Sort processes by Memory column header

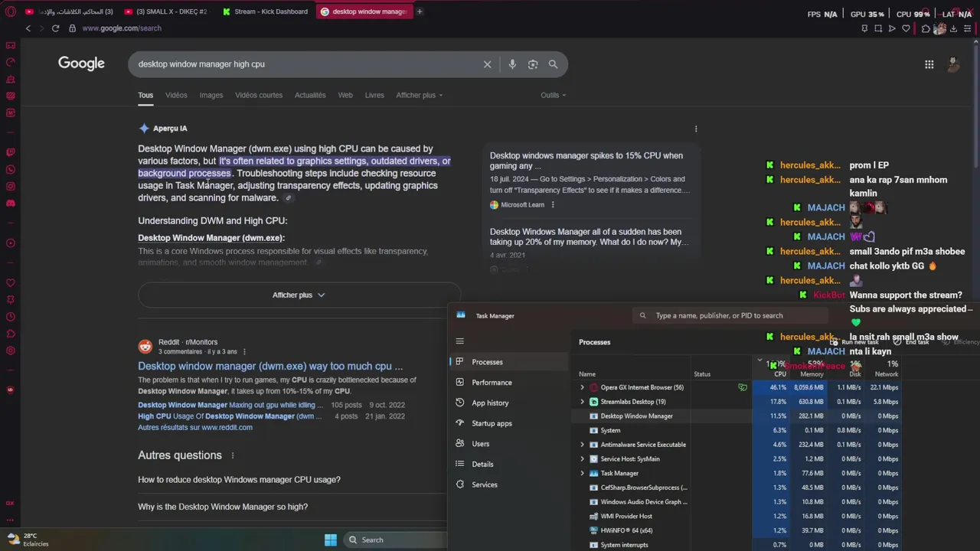tap(812, 374)
